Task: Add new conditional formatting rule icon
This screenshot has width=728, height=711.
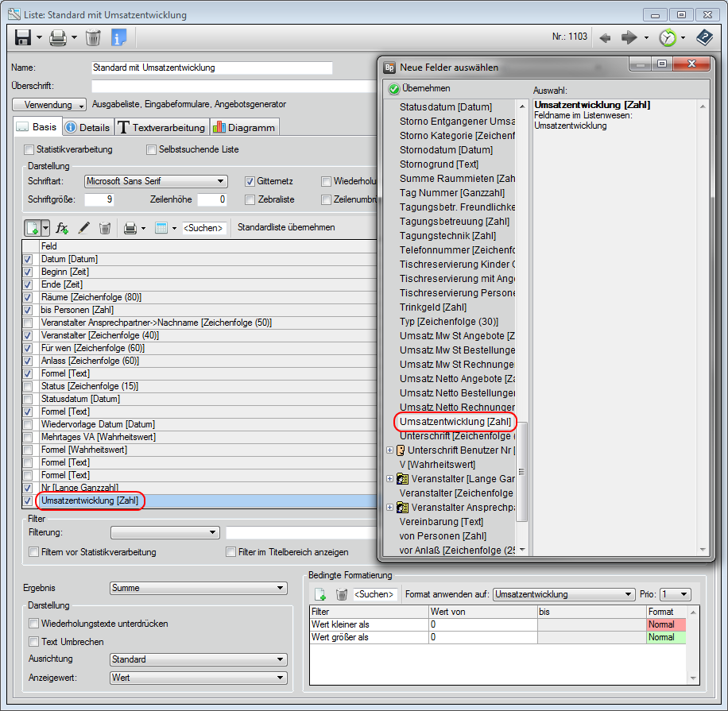Action: pyautogui.click(x=320, y=594)
